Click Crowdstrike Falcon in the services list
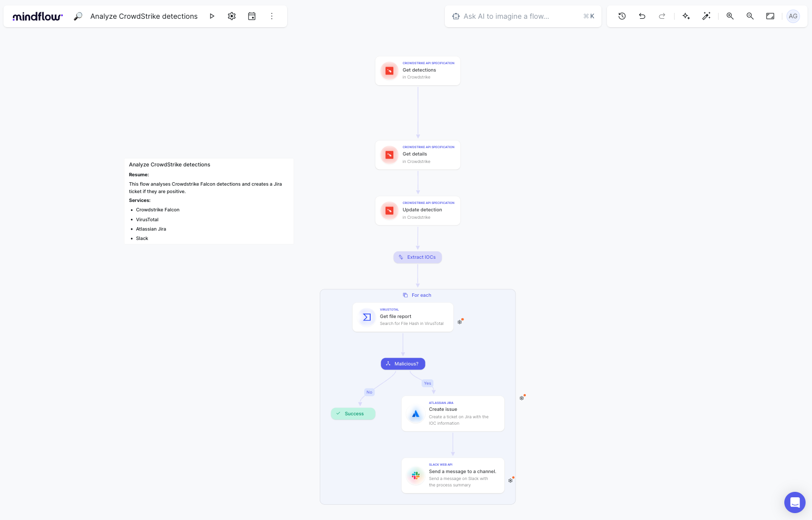The image size is (812, 520). pyautogui.click(x=158, y=210)
